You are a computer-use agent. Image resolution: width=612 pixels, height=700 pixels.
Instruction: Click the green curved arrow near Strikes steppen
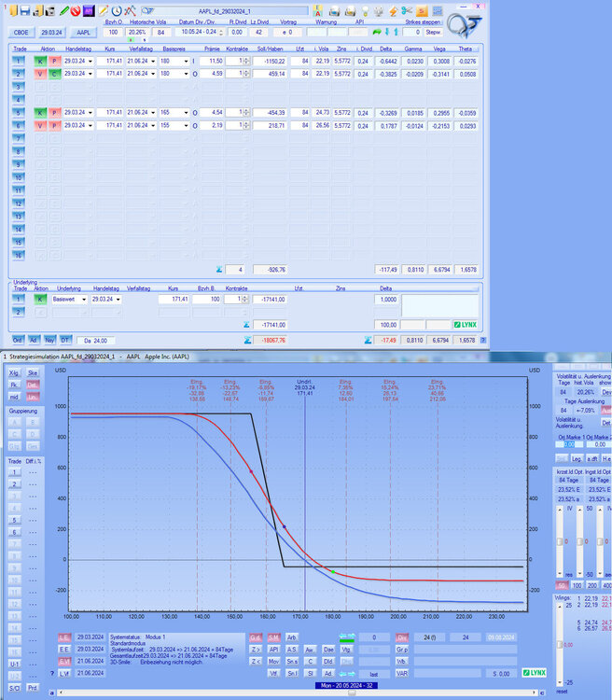pos(377,32)
